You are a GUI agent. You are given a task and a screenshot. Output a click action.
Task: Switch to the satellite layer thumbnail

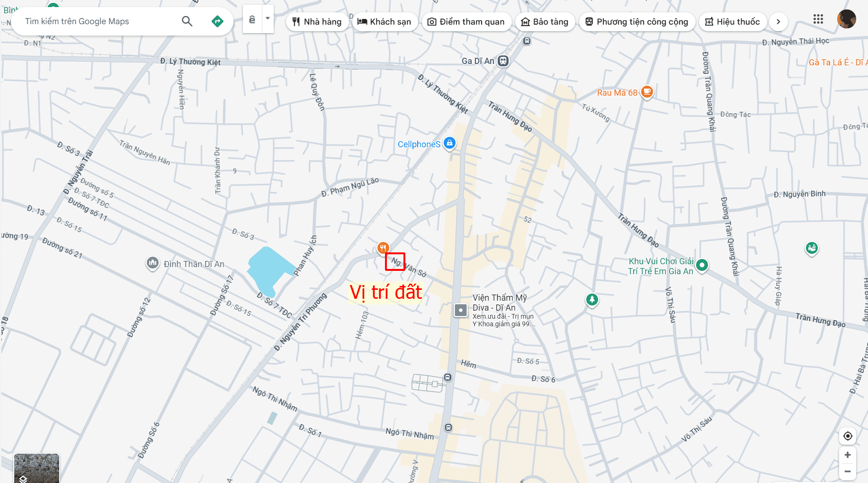pyautogui.click(x=36, y=468)
